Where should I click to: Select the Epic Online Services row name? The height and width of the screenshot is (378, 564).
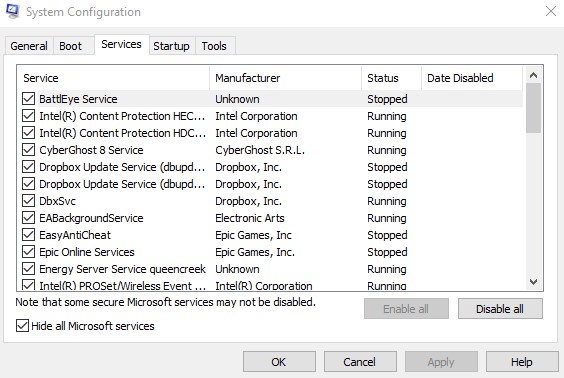[x=87, y=252]
